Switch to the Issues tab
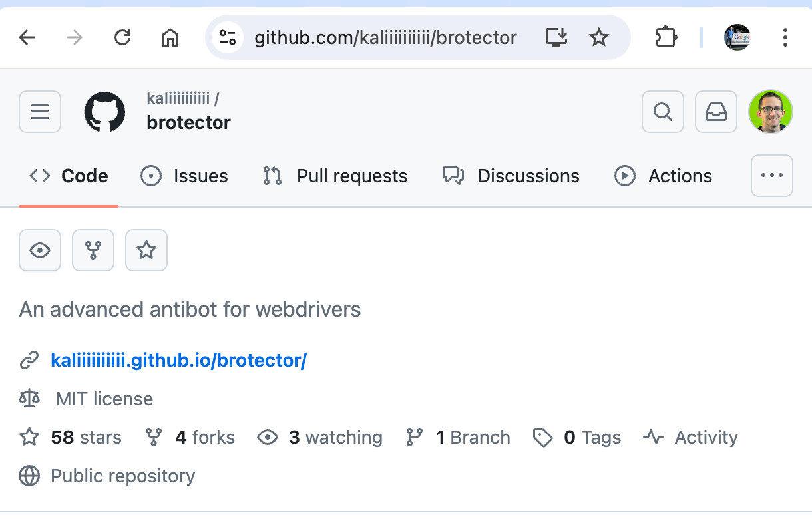Viewport: 812px width, 519px height. 184,176
